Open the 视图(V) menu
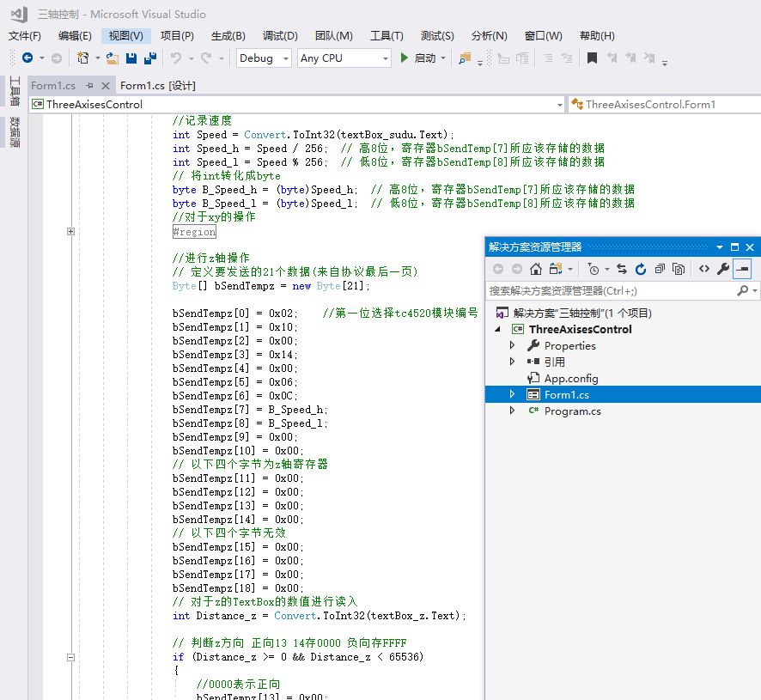Screen dimensions: 761x700 coord(126,36)
